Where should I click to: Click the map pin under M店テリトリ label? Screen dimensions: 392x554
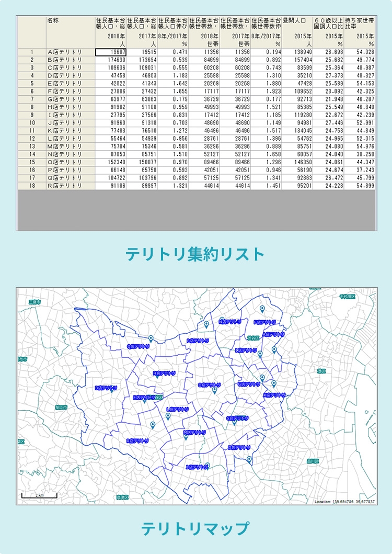tap(186, 437)
